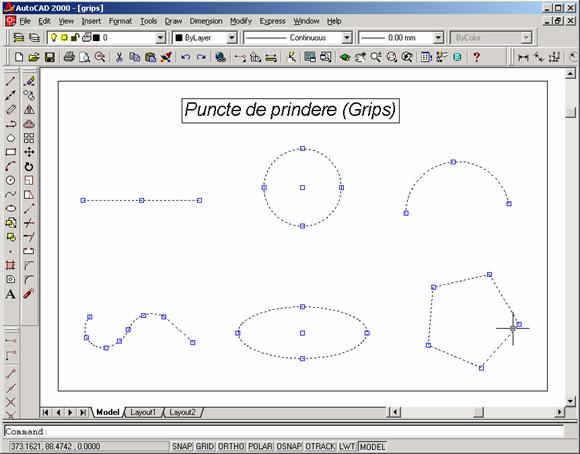Open the ByLayer color dropdown
The image size is (580, 454).
(x=231, y=37)
